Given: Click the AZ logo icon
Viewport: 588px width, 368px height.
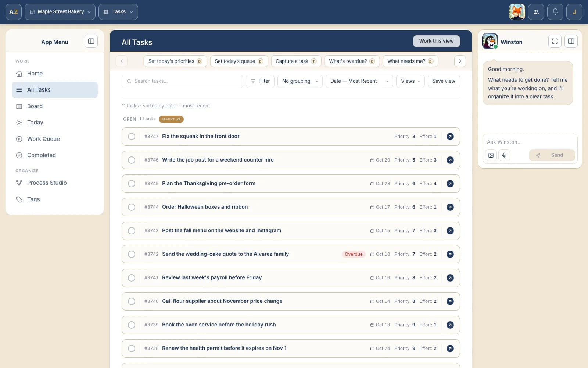Looking at the screenshot, I should (x=14, y=12).
